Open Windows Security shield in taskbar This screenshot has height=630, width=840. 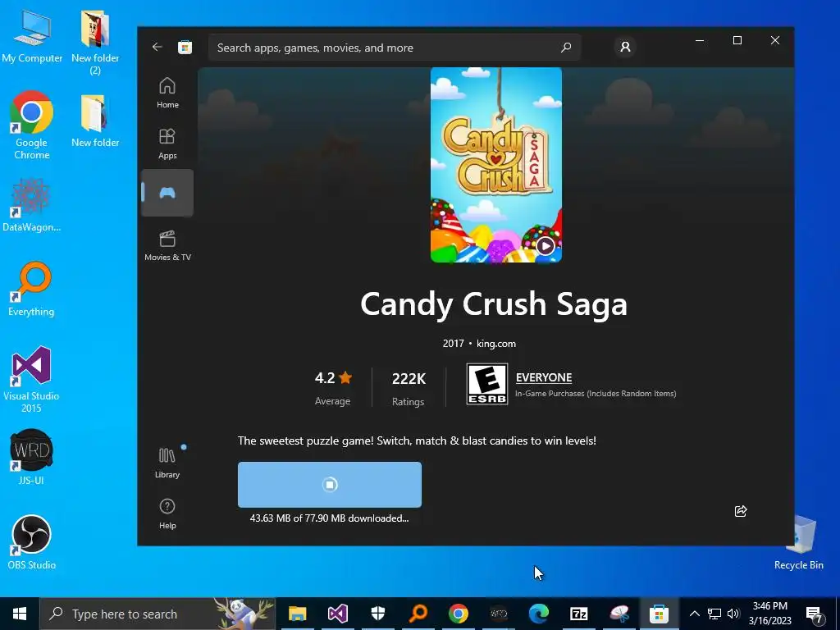pos(377,614)
